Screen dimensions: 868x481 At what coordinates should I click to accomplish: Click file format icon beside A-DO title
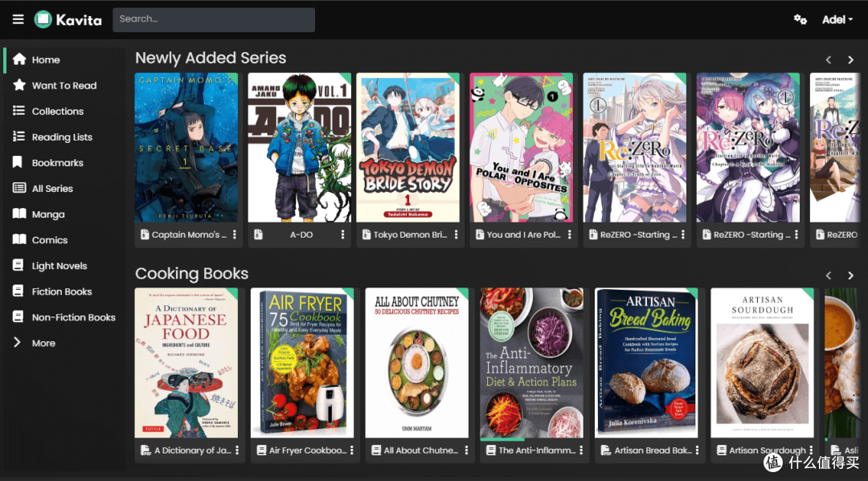coord(258,234)
